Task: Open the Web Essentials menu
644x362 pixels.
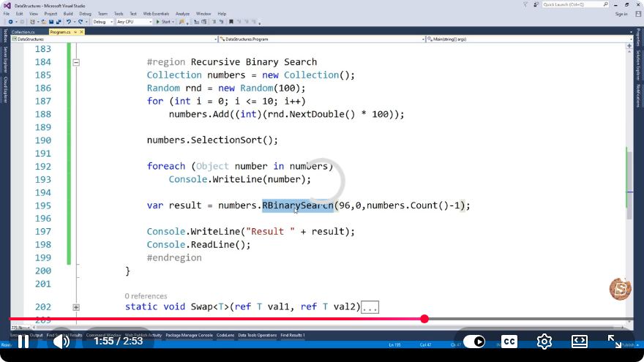Action: click(156, 14)
